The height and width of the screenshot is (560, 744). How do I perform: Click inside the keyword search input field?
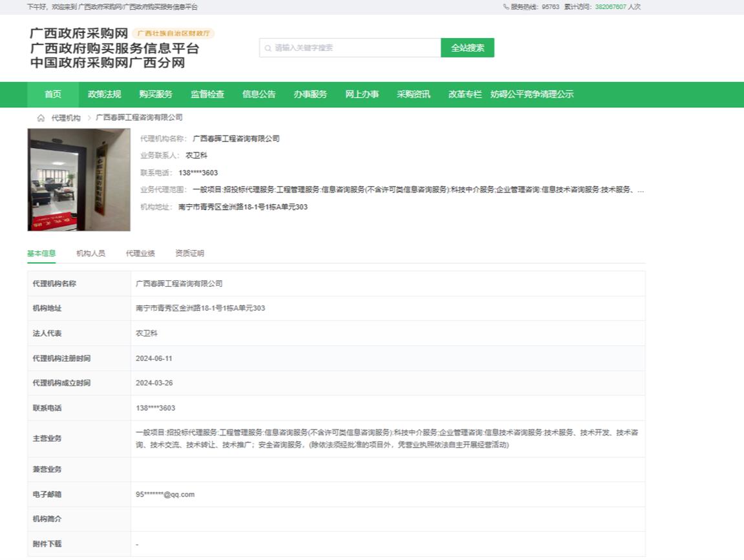point(349,48)
